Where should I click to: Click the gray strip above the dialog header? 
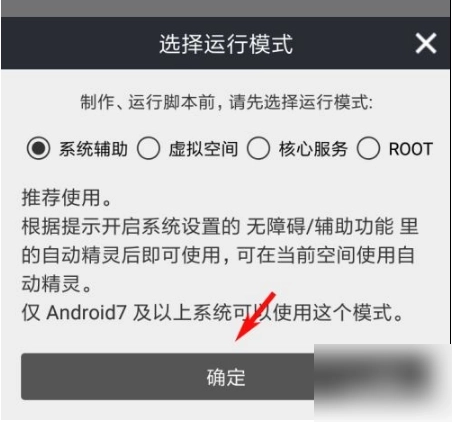point(226,8)
